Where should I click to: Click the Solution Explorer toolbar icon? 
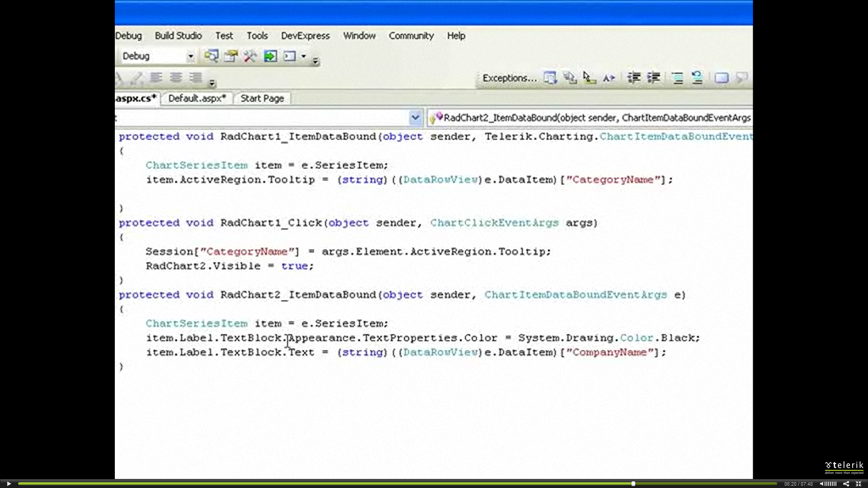[x=211, y=56]
